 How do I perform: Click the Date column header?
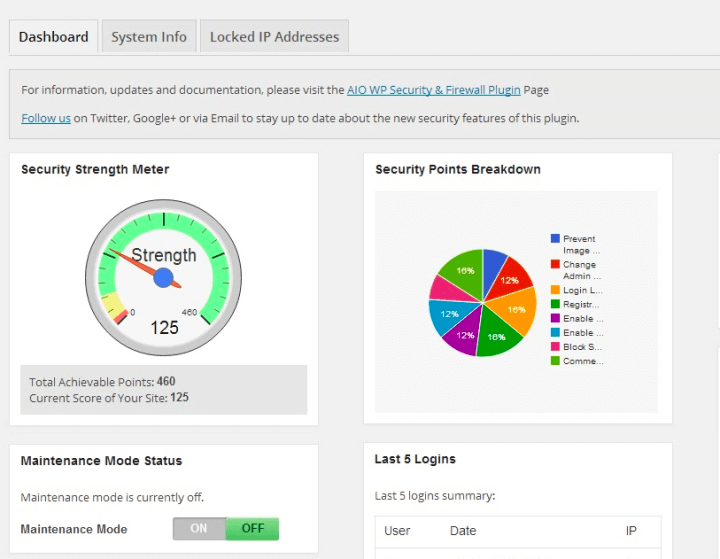(463, 531)
